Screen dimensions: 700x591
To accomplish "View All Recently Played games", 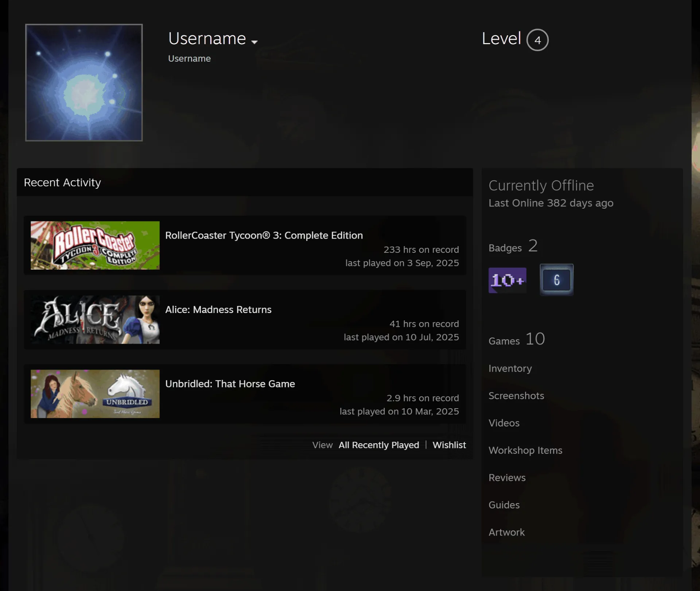I will point(379,445).
